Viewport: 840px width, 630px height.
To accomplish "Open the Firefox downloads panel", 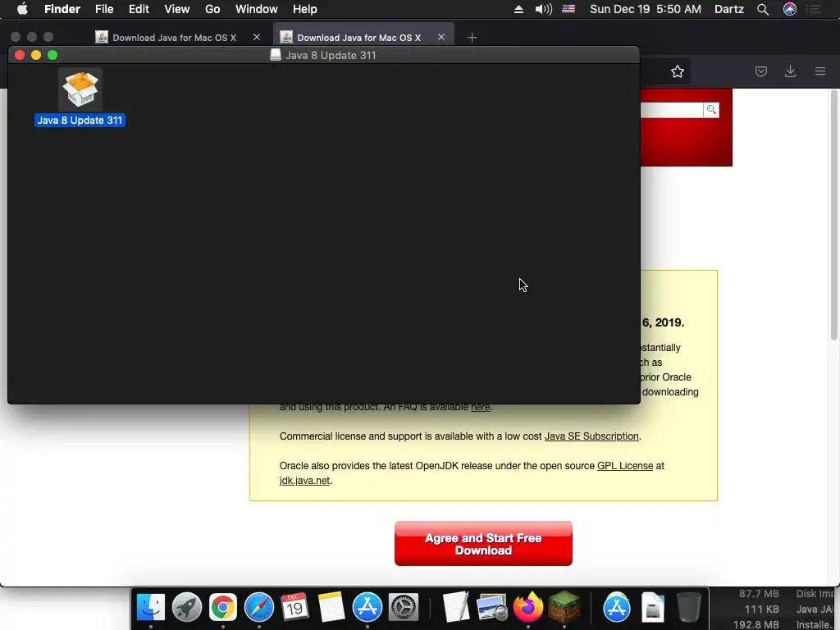I will 790,71.
